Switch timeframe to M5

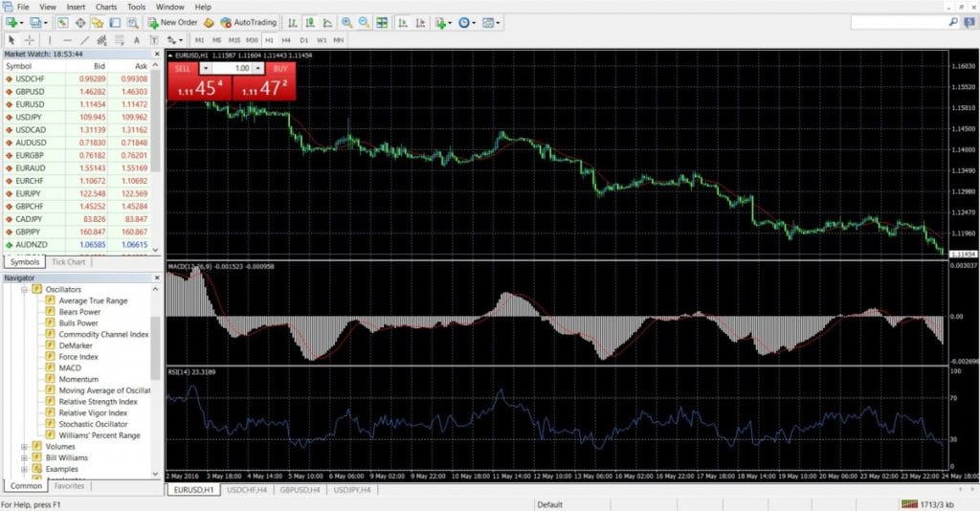coord(217,40)
